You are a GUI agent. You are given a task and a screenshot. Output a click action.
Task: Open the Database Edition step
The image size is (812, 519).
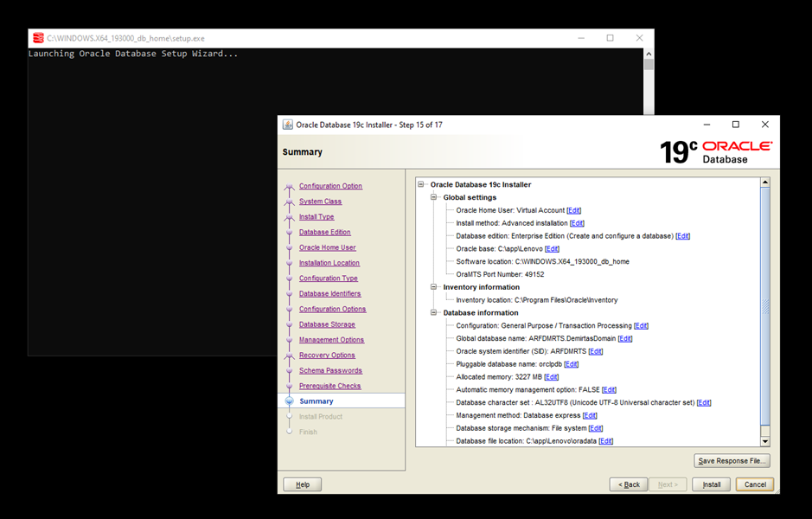[324, 232]
